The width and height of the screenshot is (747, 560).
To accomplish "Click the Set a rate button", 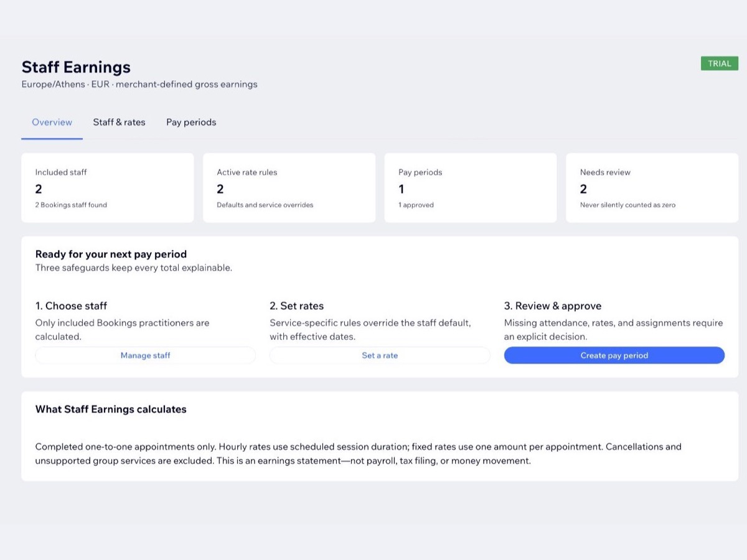I will (x=380, y=355).
